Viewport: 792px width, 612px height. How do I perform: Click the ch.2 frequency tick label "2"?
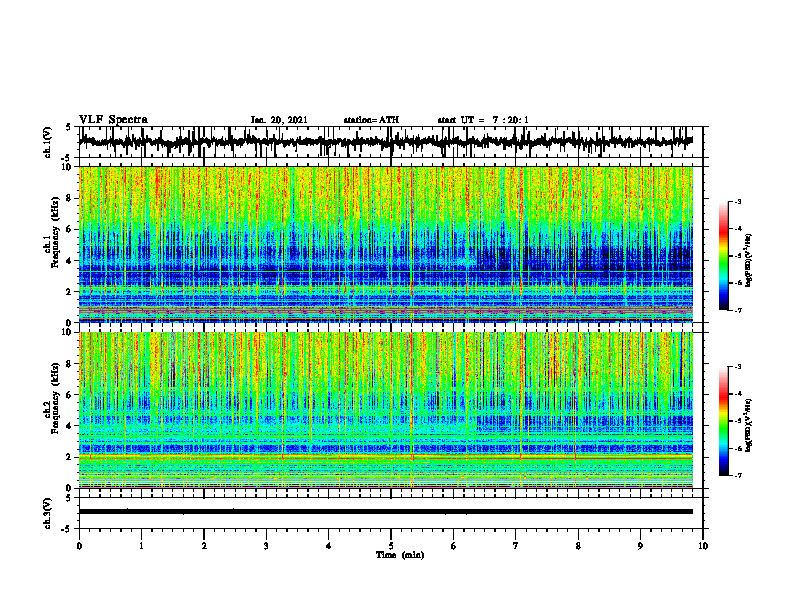(70, 457)
